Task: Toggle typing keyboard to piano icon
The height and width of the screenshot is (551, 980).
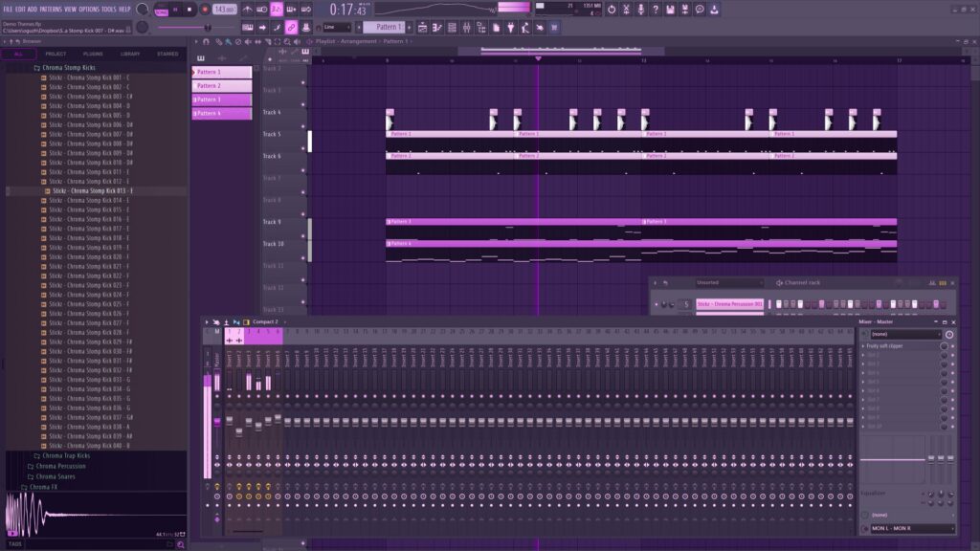Action: click(x=248, y=28)
